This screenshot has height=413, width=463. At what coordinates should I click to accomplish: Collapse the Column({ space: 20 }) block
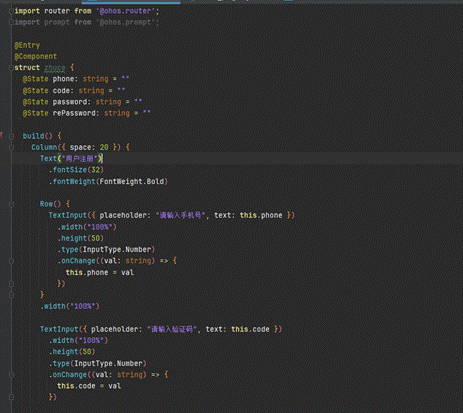tap(11, 147)
